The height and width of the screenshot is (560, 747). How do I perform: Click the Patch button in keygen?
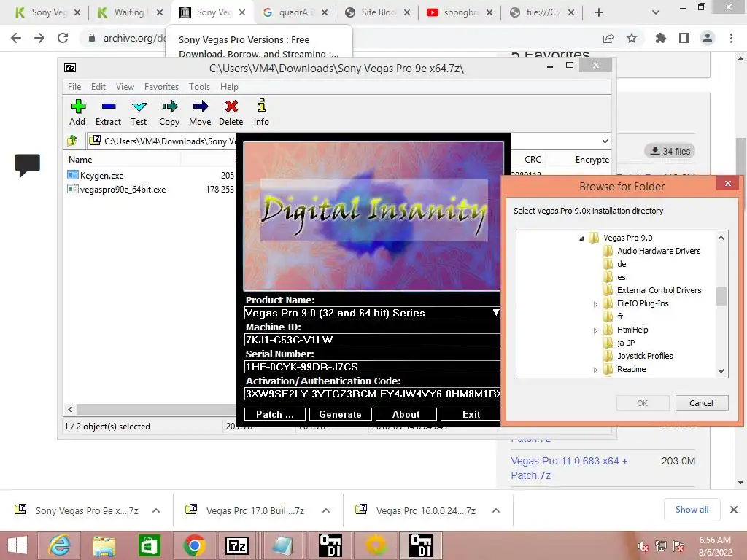tap(275, 414)
